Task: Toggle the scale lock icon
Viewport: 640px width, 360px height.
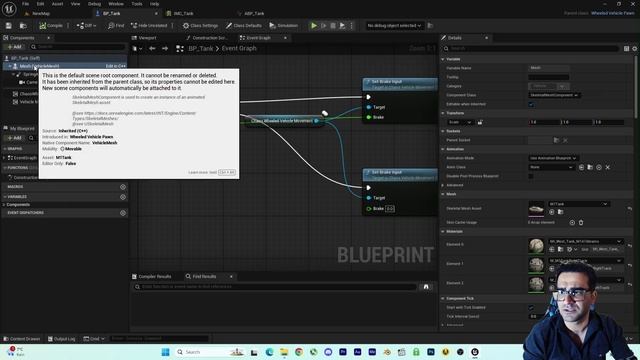Action: [x=480, y=122]
